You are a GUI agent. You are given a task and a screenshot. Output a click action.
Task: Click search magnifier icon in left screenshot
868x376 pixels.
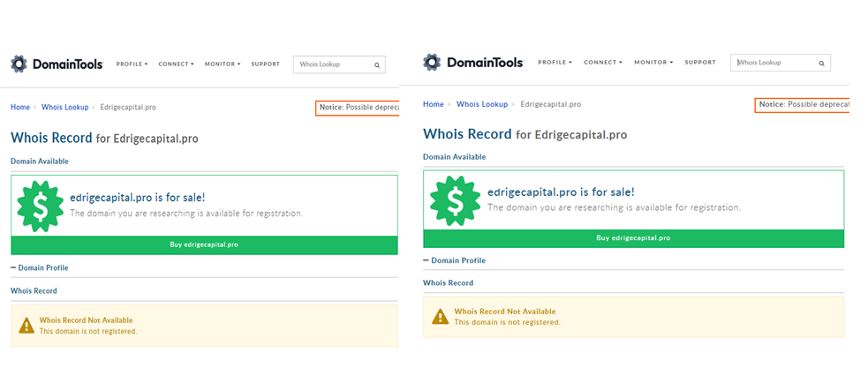377,64
